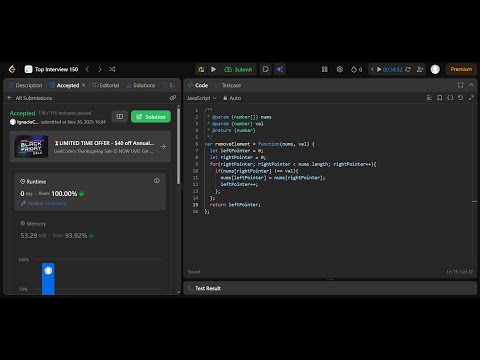
Task: Click the Accepted status heading
Action: click(x=22, y=113)
